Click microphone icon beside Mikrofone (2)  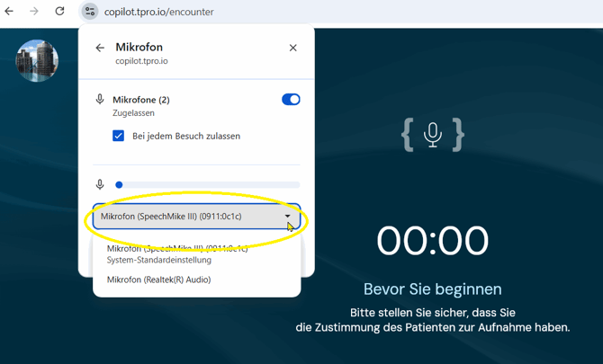(100, 100)
